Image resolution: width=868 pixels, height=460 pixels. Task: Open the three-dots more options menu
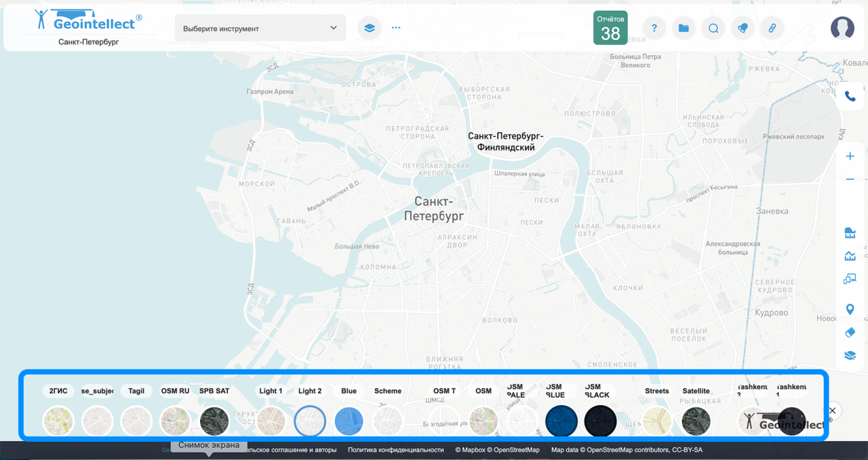(396, 28)
